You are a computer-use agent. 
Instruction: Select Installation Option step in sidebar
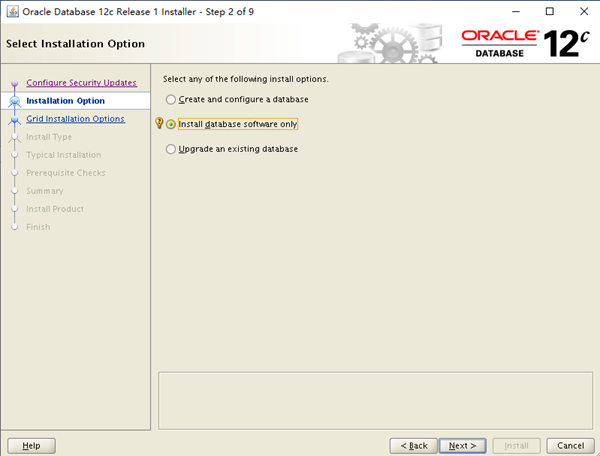[x=65, y=101]
